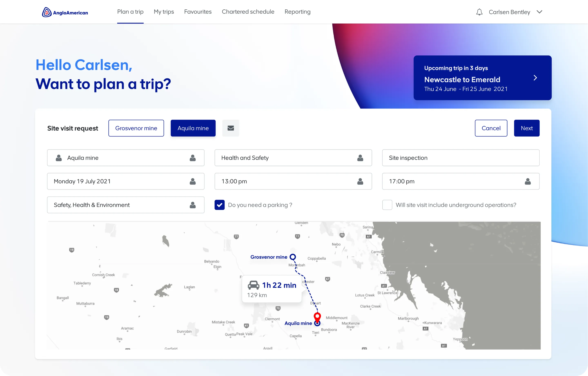588x376 pixels.
Task: Click Grosvenor mine map marker
Action: coord(293,257)
